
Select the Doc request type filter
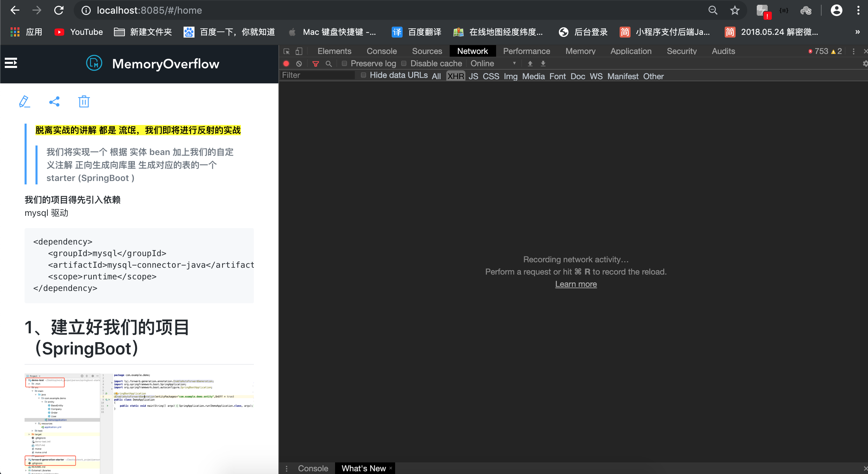click(578, 76)
